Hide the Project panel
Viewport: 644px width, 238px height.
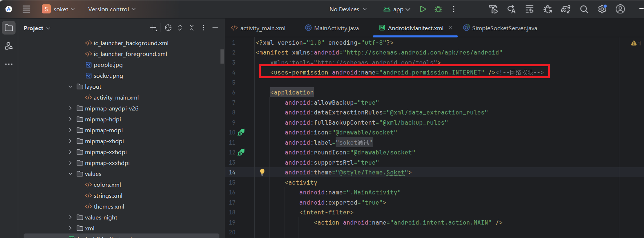coord(215,28)
